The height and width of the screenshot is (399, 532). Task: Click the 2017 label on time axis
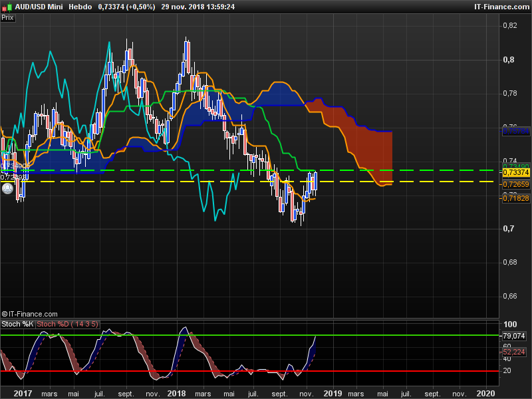pyautogui.click(x=23, y=394)
